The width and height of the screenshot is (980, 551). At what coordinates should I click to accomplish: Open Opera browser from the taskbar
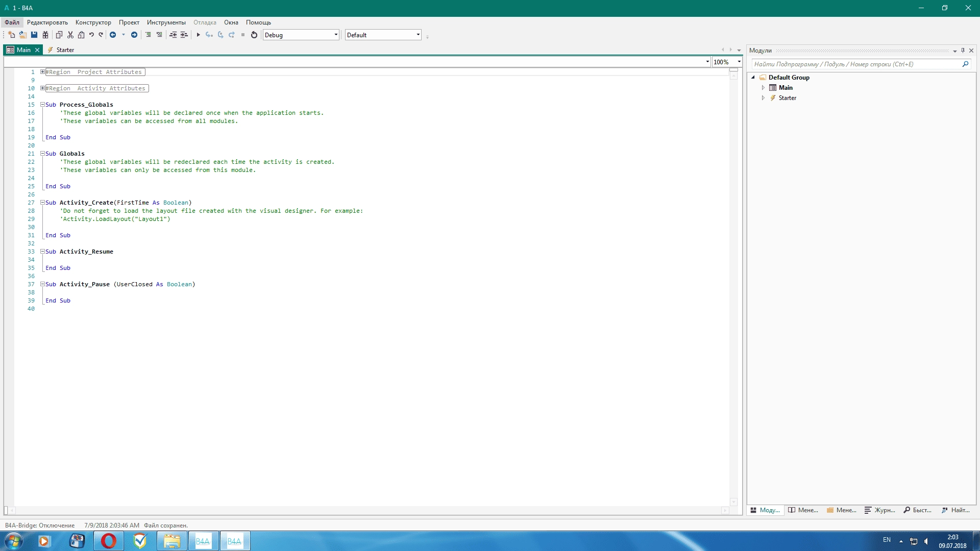tap(109, 541)
